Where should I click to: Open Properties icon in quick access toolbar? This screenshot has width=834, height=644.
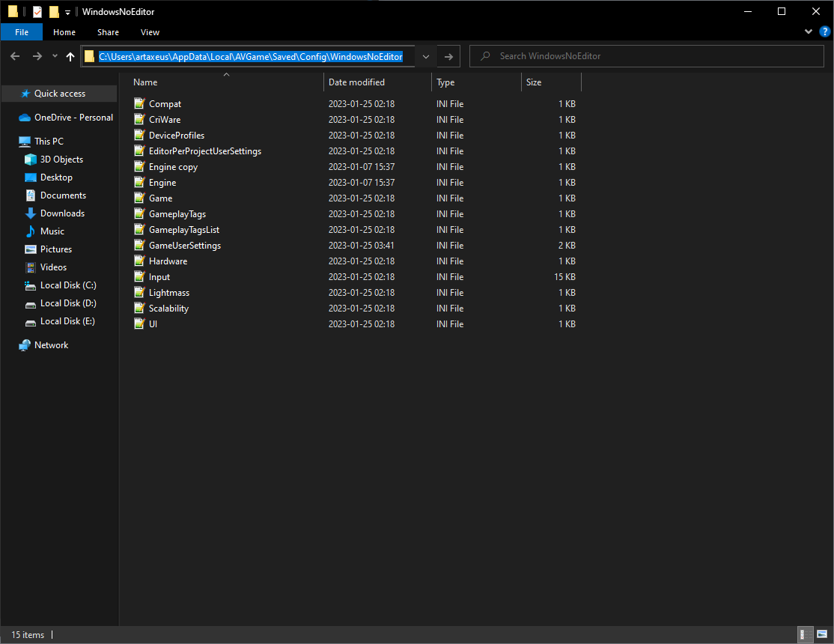click(x=37, y=12)
